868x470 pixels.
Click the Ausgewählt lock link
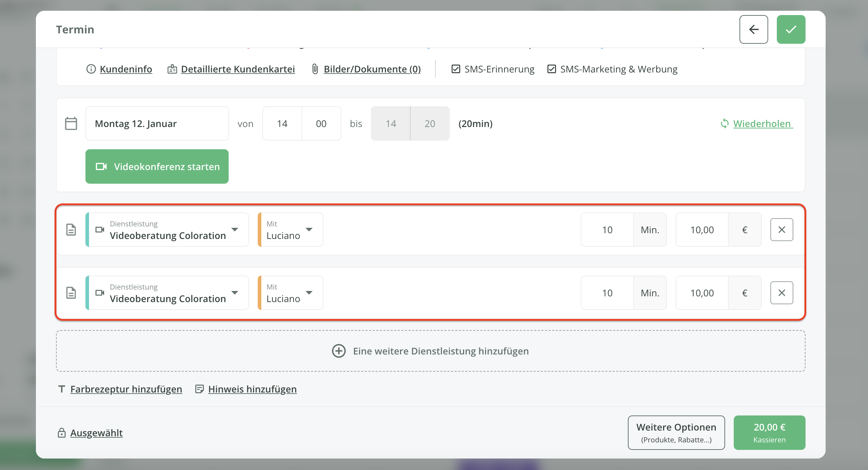pyautogui.click(x=96, y=433)
